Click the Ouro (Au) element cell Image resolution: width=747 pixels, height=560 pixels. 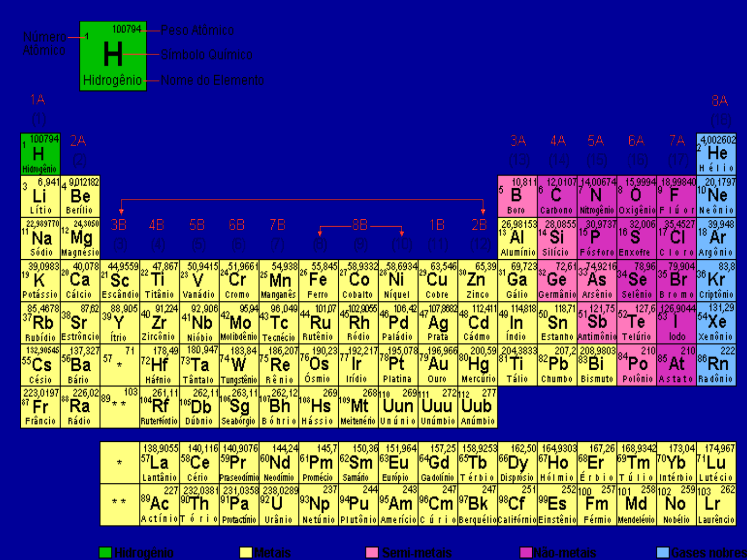[x=438, y=365]
